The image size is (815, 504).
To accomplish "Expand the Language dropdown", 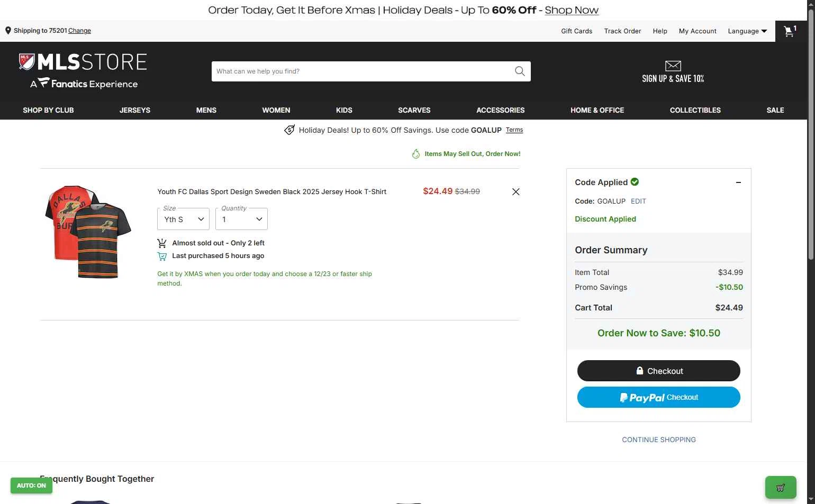I will (x=747, y=31).
